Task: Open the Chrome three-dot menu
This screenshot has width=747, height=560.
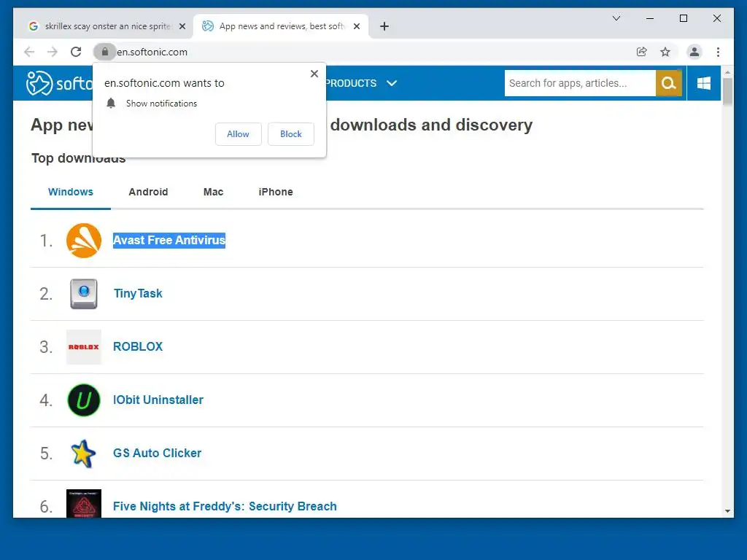Action: pyautogui.click(x=718, y=52)
